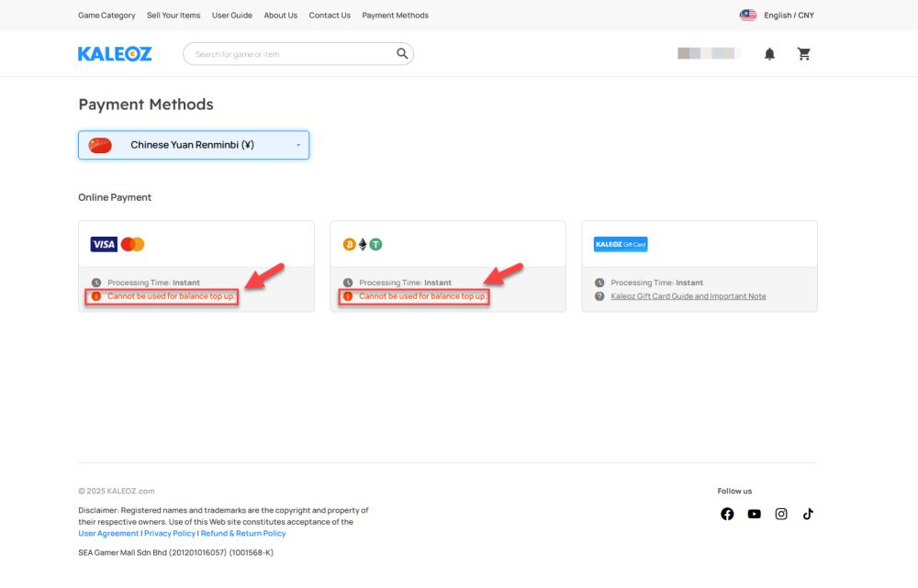The image size is (918, 588).
Task: Click the Mastercard logo
Action: click(x=133, y=244)
